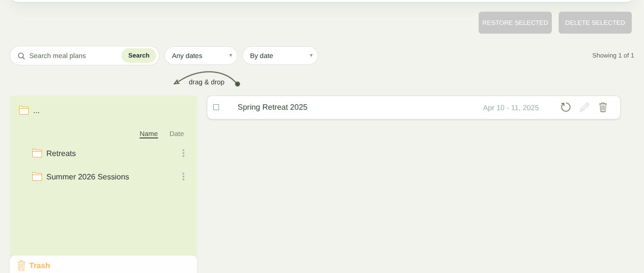The height and width of the screenshot is (273, 644).
Task: Open the Summer 2026 Sessions folder
Action: pyautogui.click(x=88, y=177)
